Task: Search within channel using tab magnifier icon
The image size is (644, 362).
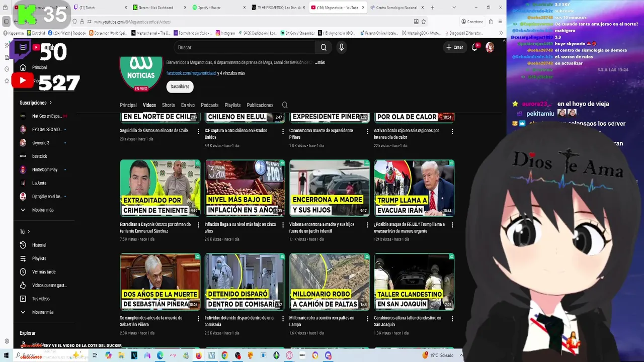Action: (x=285, y=105)
